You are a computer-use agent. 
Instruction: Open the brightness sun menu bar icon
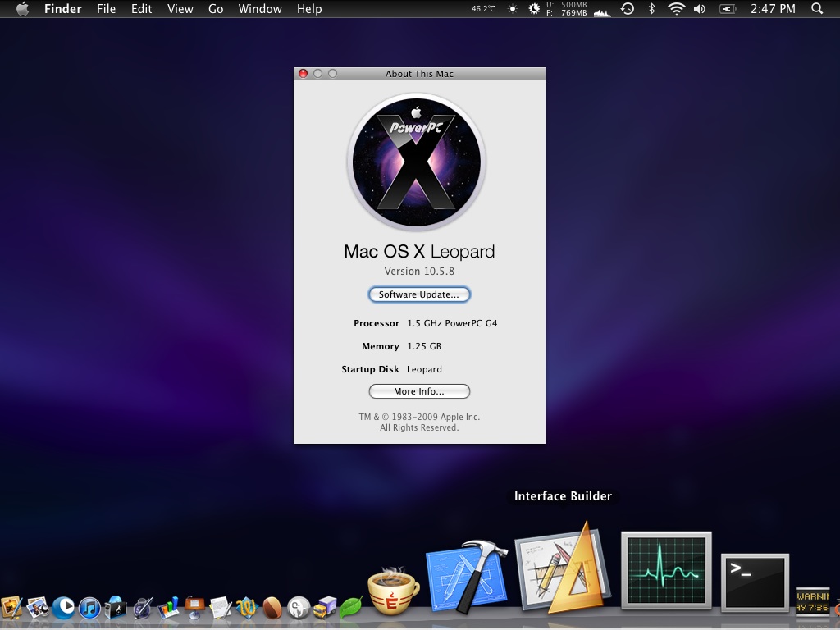coord(513,8)
